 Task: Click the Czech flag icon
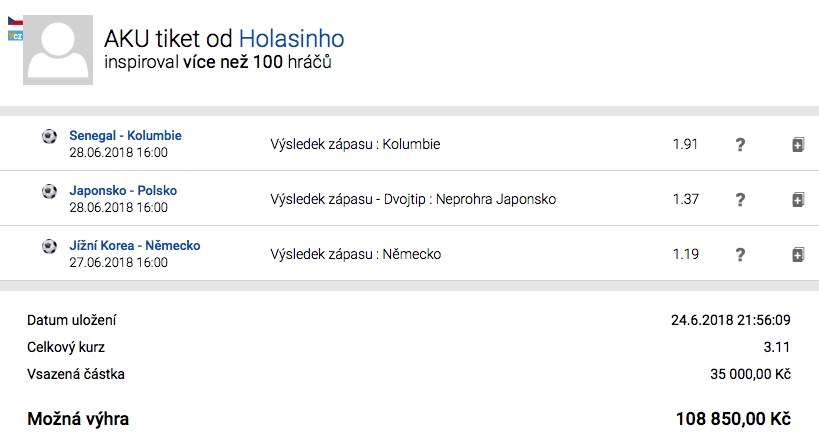tap(14, 22)
